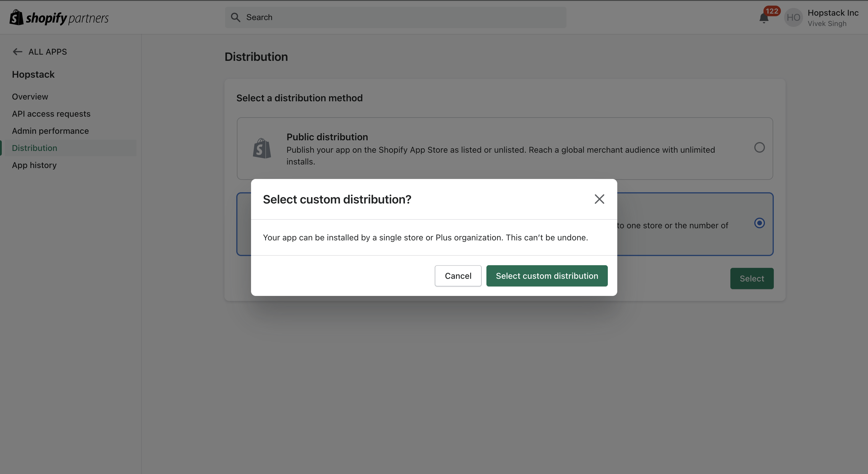Close the dialog with X icon
868x474 pixels.
[x=599, y=199]
